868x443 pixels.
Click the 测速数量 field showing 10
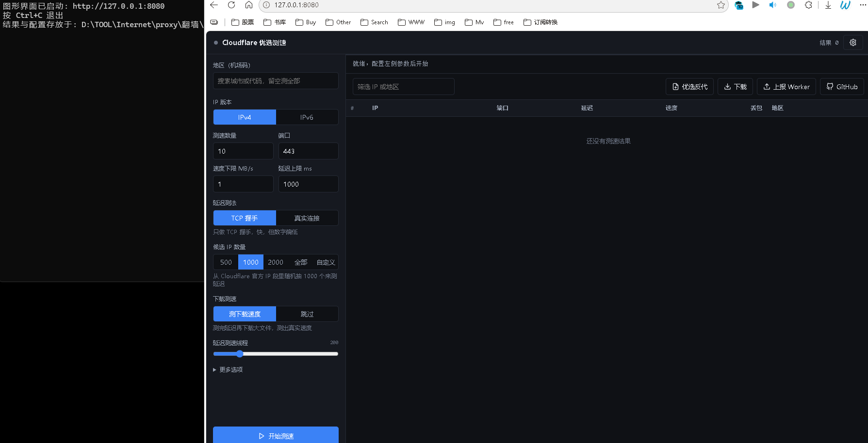[243, 151]
